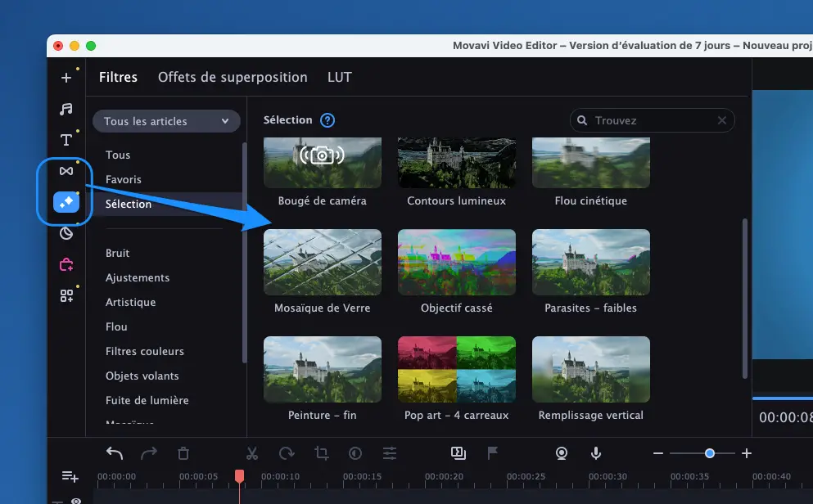Image resolution: width=813 pixels, height=504 pixels.
Task: Choose the Objectif cassé filter thumbnail
Action: pyautogui.click(x=457, y=262)
